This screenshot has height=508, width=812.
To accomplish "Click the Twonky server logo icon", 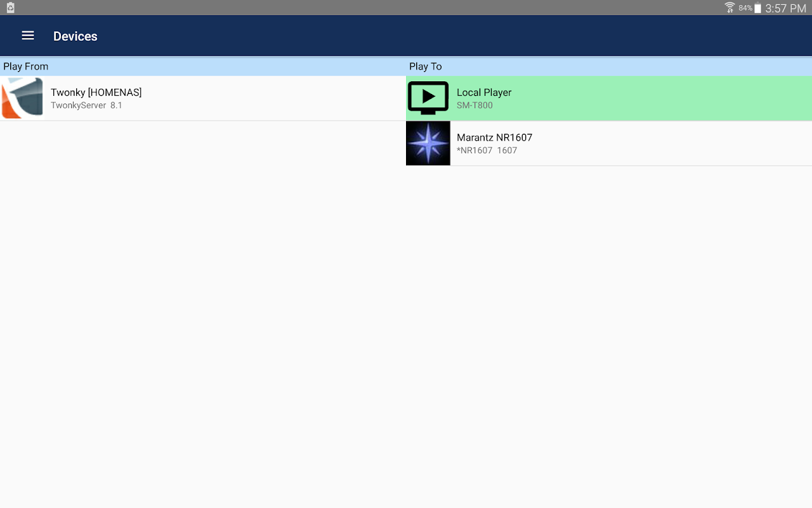I will tap(22, 98).
